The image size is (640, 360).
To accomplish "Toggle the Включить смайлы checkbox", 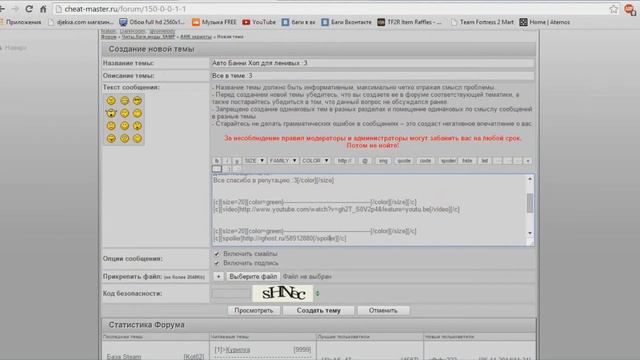I will coord(217,254).
